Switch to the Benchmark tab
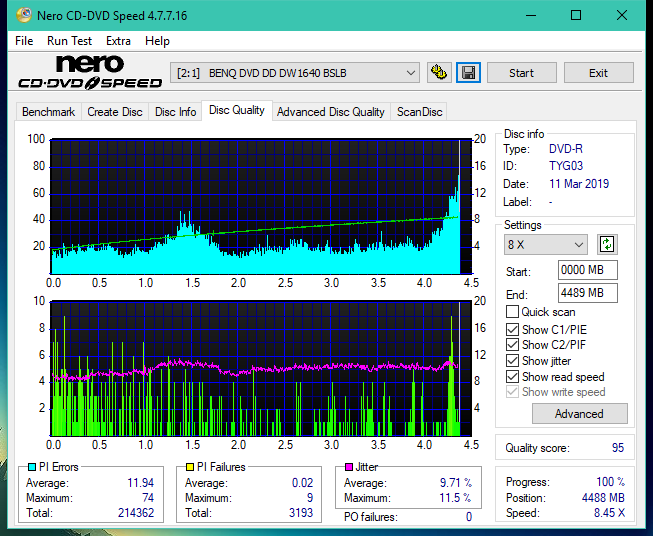653x536 pixels. [48, 112]
